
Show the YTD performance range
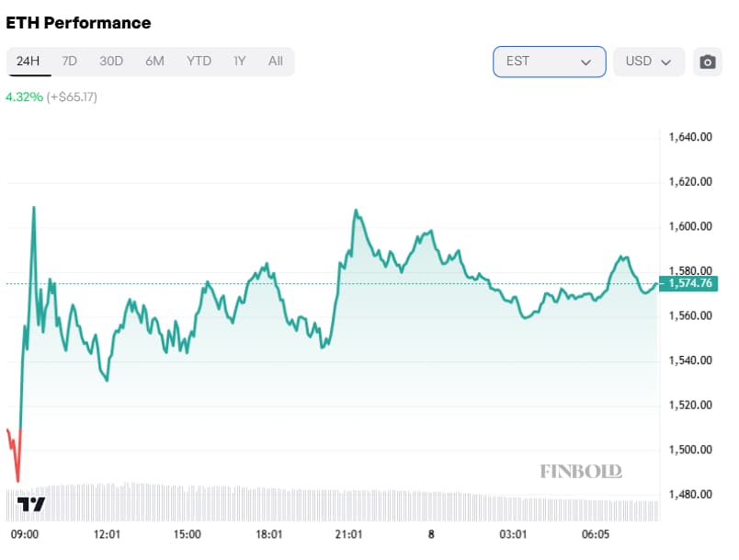tap(199, 62)
